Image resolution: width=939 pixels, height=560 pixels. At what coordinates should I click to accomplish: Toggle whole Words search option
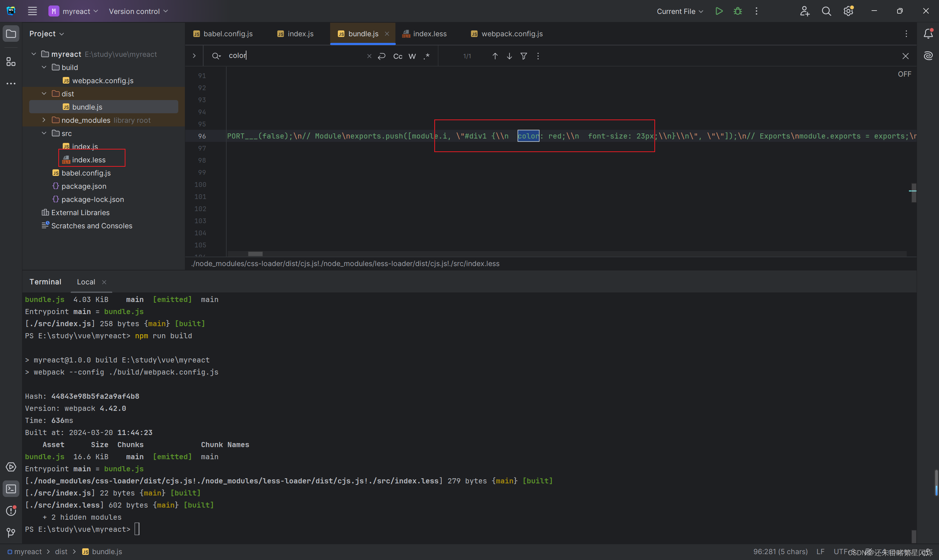click(412, 56)
